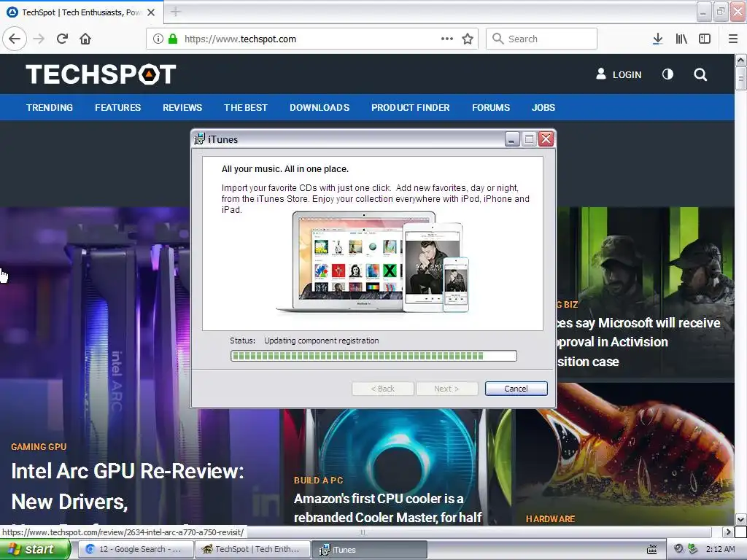Open page actions three-dot menu
This screenshot has width=747, height=560.
pos(447,39)
